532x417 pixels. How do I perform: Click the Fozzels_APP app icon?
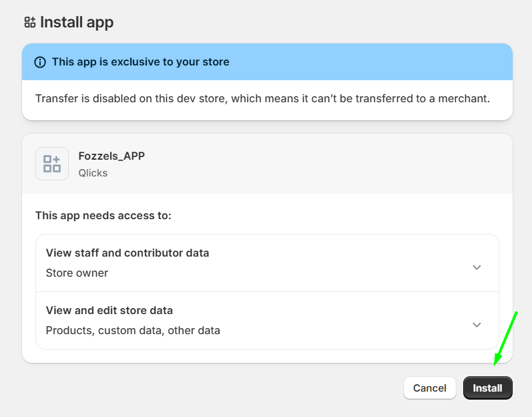(52, 164)
